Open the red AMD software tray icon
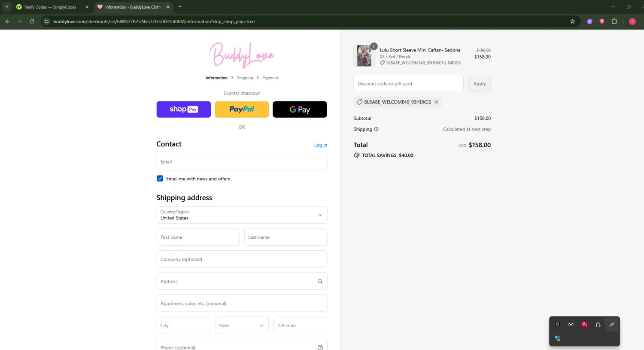Viewport: 644px width, 350px height. [x=584, y=325]
